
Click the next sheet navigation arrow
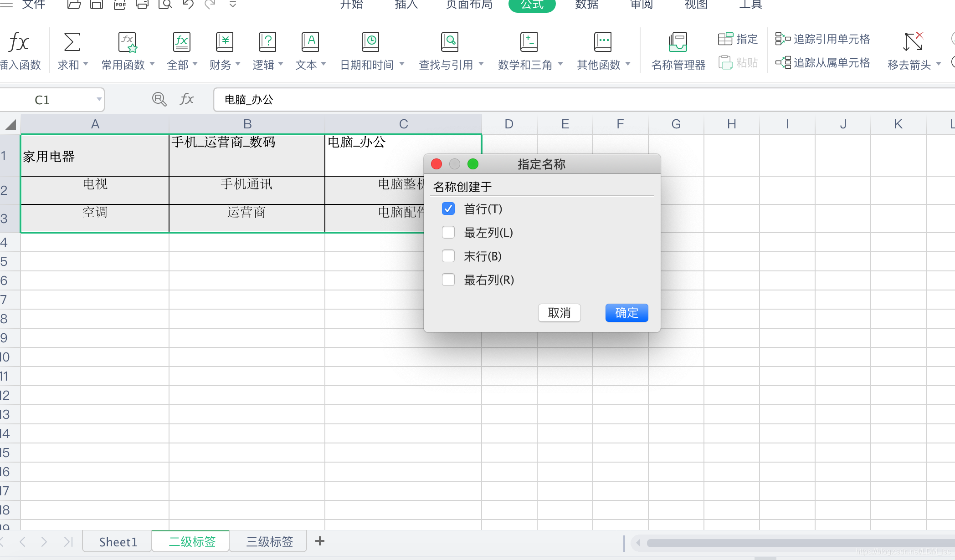point(44,542)
